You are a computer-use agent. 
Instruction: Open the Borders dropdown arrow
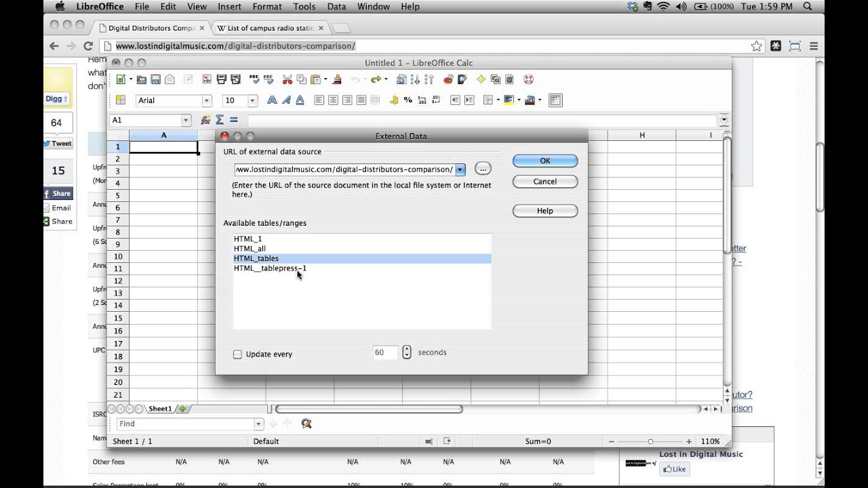pyautogui.click(x=498, y=100)
